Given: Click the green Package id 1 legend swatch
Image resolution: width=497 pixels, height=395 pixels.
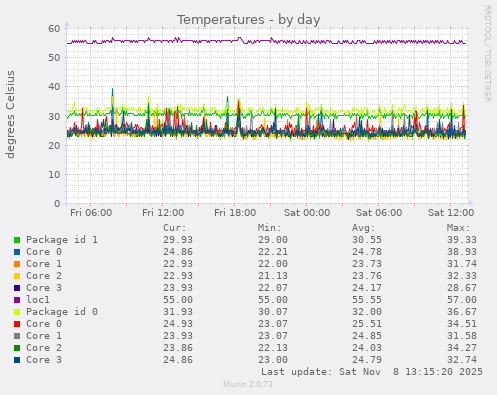Looking at the screenshot, I should coord(17,240).
